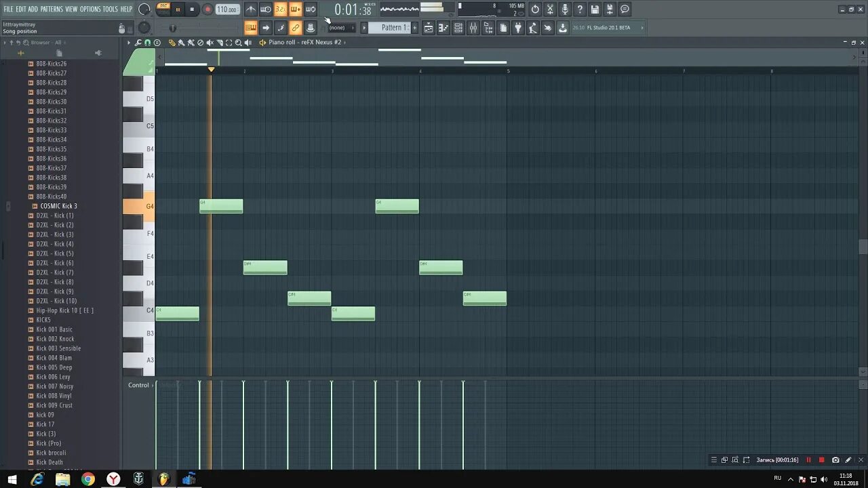This screenshot has height=488, width=868.
Task: Click arrow left of Pattern 1 selector
Action: [363, 28]
